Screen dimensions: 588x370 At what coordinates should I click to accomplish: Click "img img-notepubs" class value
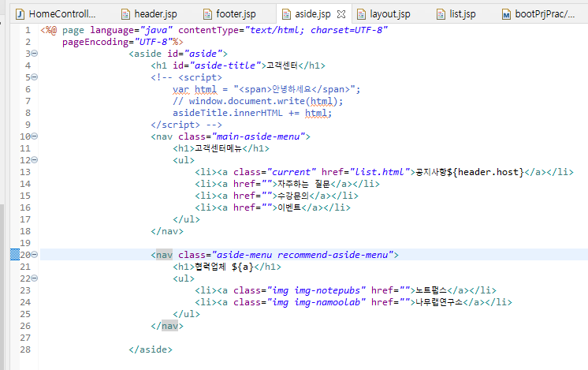316,290
